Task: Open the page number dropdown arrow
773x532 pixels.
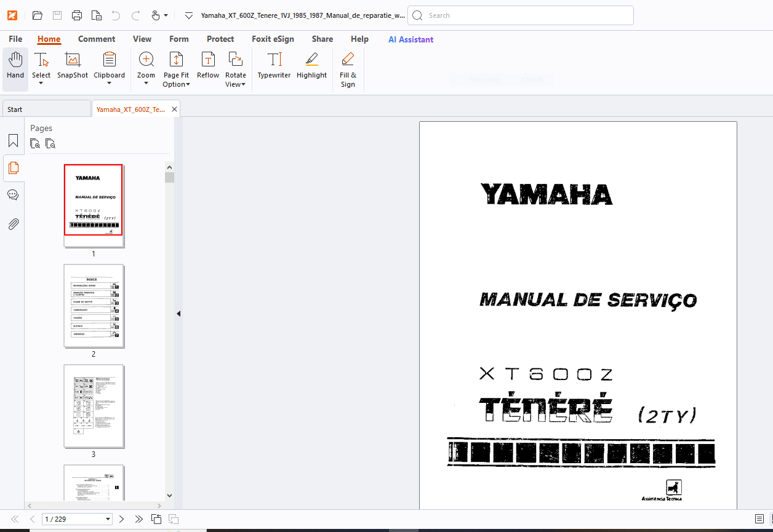Action: (x=108, y=519)
